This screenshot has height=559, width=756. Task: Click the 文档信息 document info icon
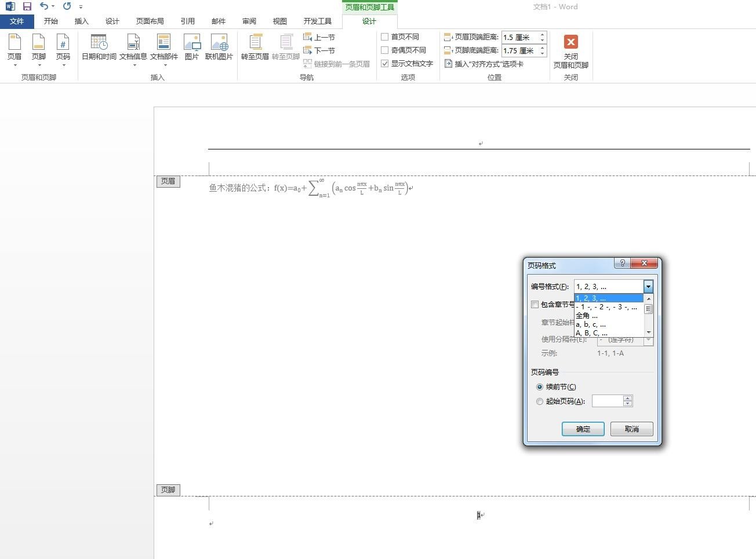(x=133, y=46)
